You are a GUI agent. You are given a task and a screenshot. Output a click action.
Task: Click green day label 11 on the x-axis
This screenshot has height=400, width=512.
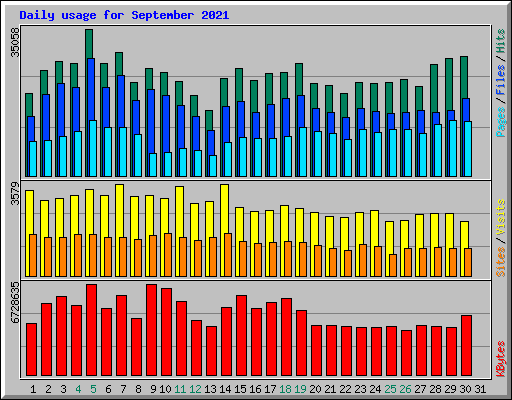[180, 389]
